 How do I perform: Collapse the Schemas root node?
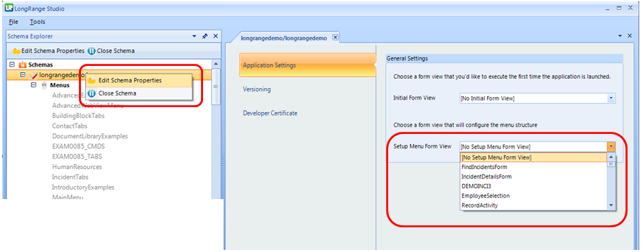click(12, 65)
